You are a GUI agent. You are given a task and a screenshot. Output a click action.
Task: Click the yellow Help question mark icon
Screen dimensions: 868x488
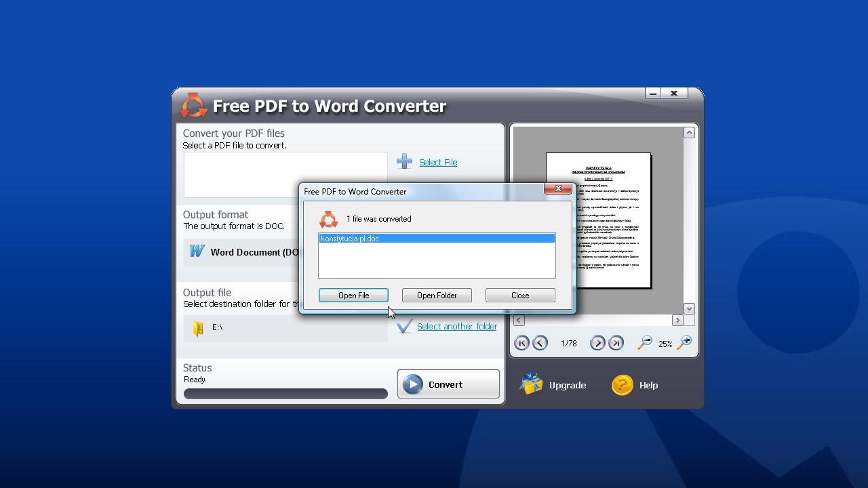pyautogui.click(x=622, y=385)
